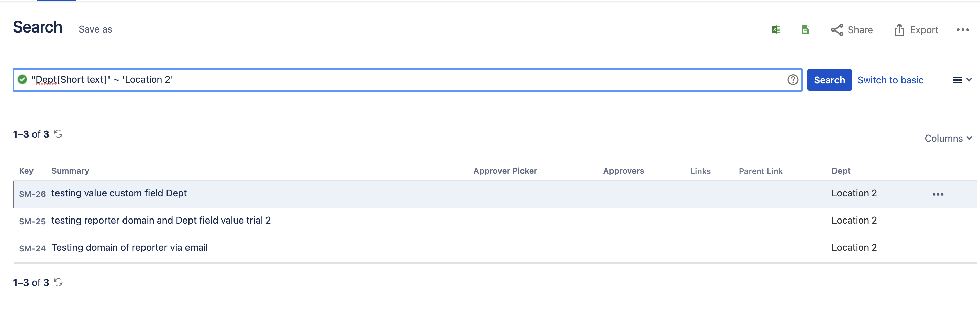Open the top-right more actions ellipsis
980x313 pixels.
coord(963,30)
